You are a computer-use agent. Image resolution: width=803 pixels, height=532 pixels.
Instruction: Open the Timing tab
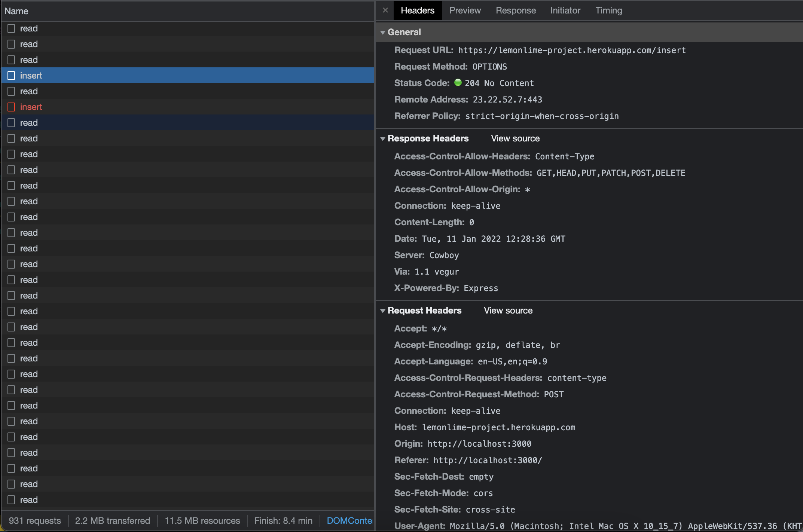point(608,10)
